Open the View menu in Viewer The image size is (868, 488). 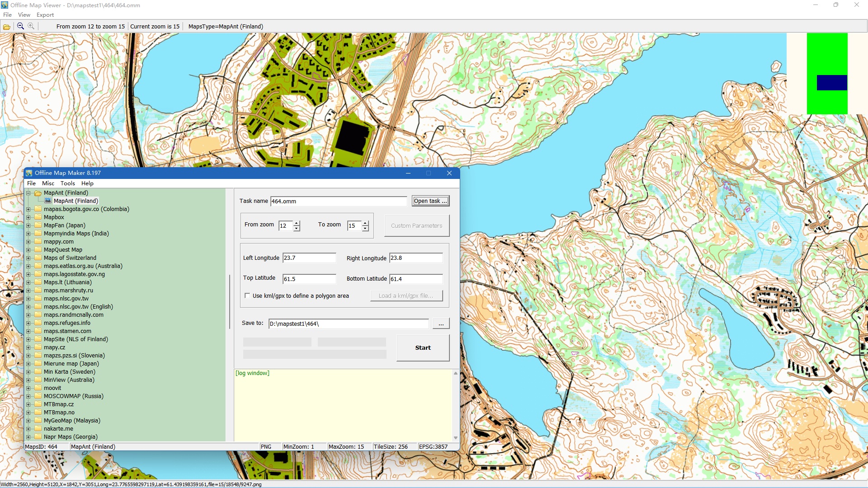(24, 14)
